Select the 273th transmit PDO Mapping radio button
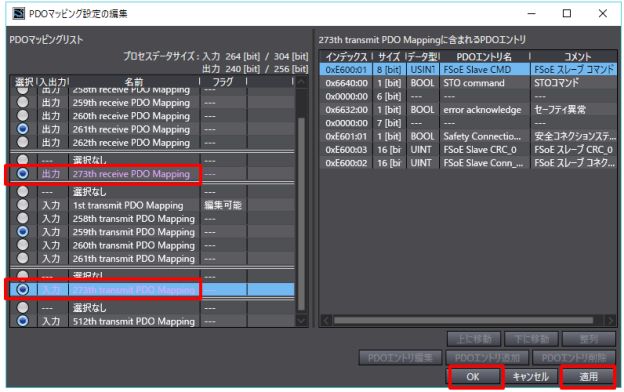 pyautogui.click(x=23, y=289)
